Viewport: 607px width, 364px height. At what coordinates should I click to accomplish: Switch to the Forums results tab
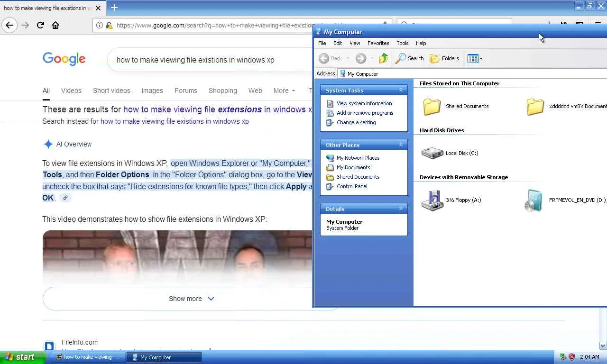click(x=186, y=91)
